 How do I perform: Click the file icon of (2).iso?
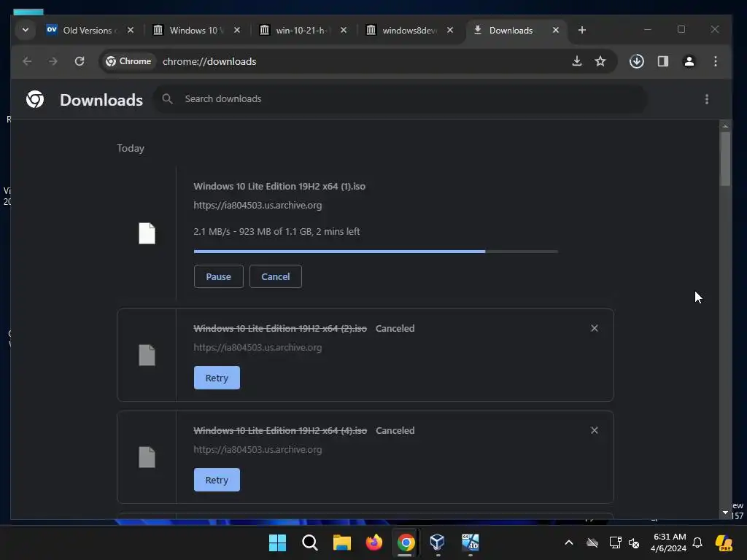(x=147, y=355)
